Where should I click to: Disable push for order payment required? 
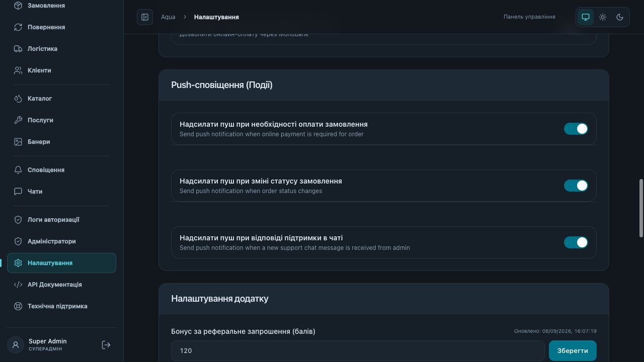coord(576,129)
